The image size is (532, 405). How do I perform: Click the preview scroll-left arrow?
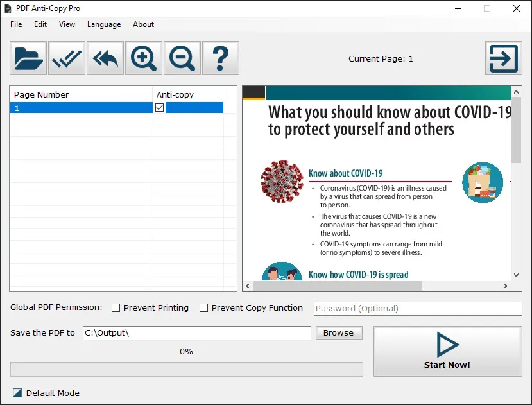248,286
